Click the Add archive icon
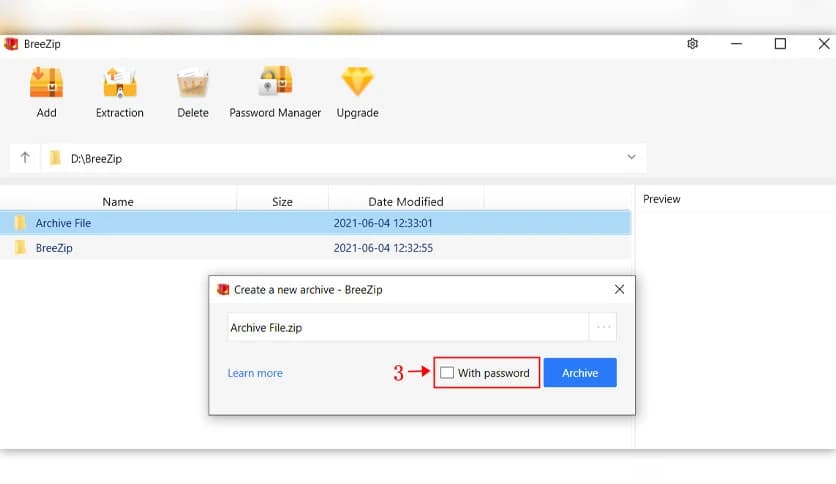Viewport: 836px width, 484px height. click(x=46, y=82)
